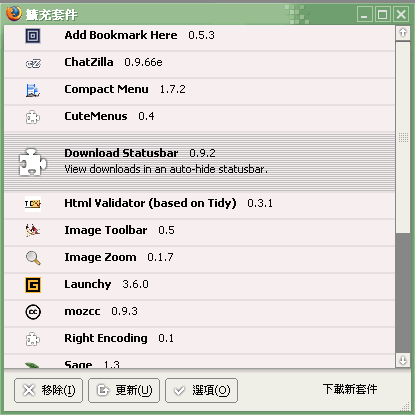415x415 pixels.
Task: Select the Right Encoding 0.1 entry
Action: pyautogui.click(x=199, y=341)
